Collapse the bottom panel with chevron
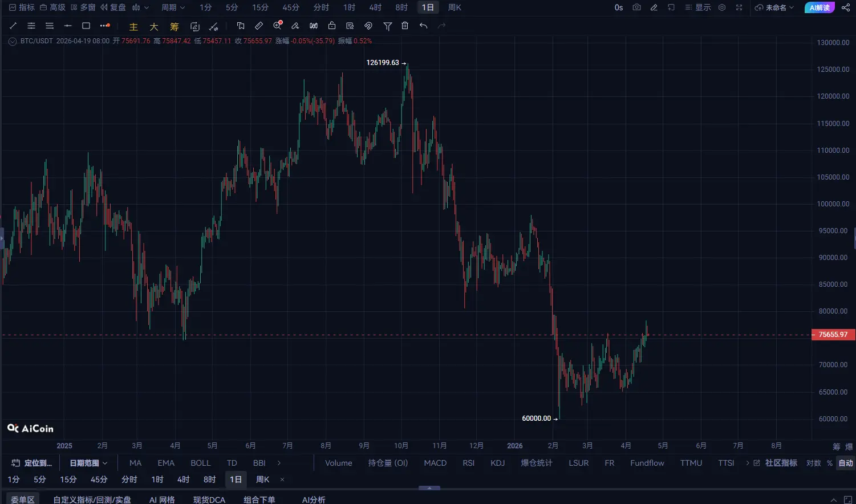This screenshot has width=856, height=504. pos(834,499)
